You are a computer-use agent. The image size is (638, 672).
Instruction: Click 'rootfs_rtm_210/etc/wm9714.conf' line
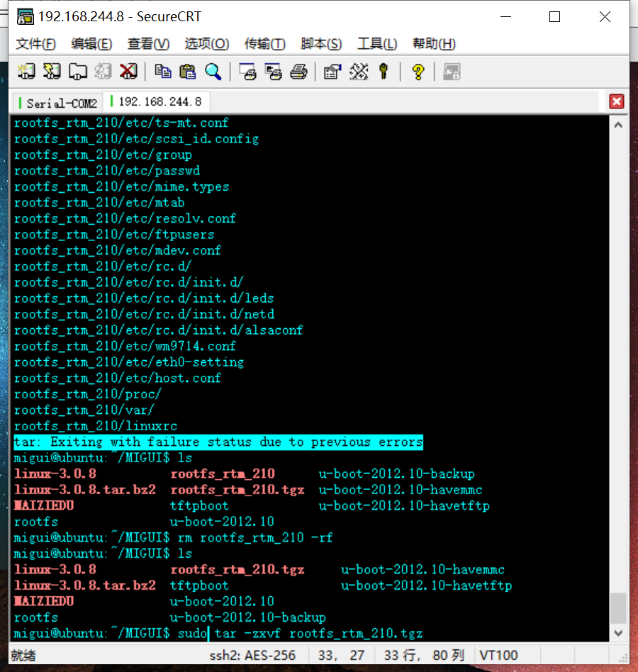pos(125,347)
